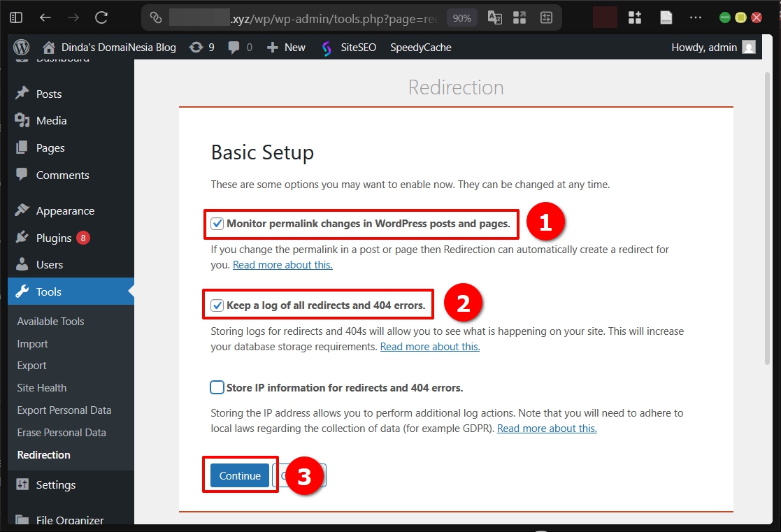The image size is (781, 532).
Task: Open the Media library from the sidebar
Action: tap(51, 120)
